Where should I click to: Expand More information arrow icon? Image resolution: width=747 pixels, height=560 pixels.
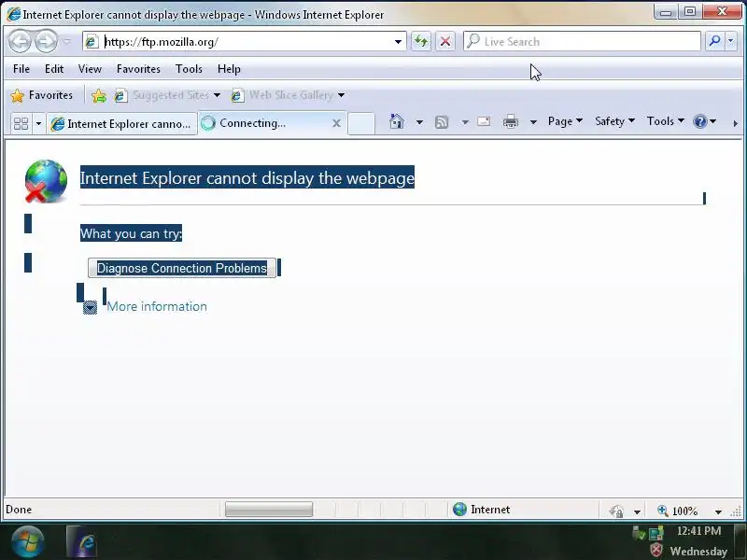90,308
